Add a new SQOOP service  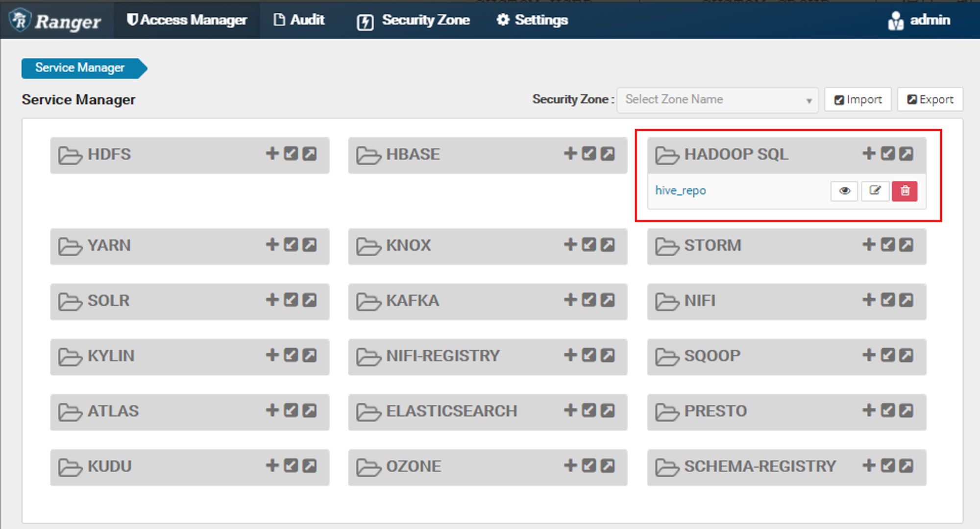coord(869,355)
